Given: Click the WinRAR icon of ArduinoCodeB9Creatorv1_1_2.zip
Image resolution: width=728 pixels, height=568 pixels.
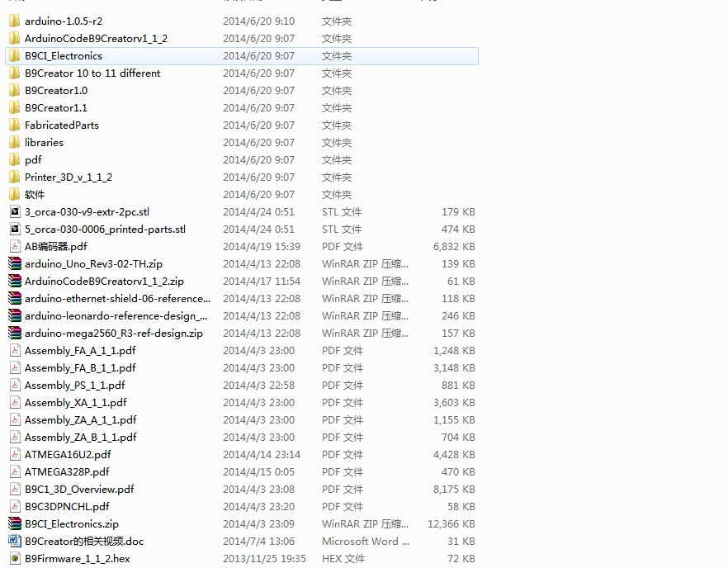Looking at the screenshot, I should (x=15, y=281).
